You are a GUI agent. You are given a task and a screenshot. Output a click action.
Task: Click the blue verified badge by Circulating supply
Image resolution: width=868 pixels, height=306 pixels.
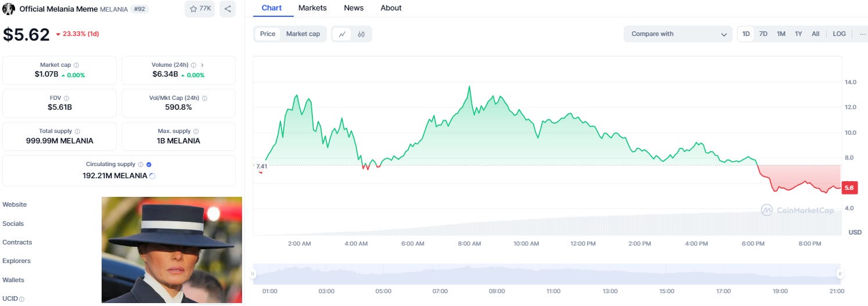pos(149,164)
